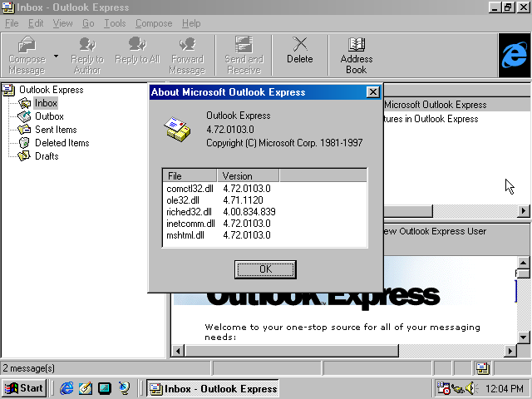Click the View Channels quick launch icon

coord(124,388)
